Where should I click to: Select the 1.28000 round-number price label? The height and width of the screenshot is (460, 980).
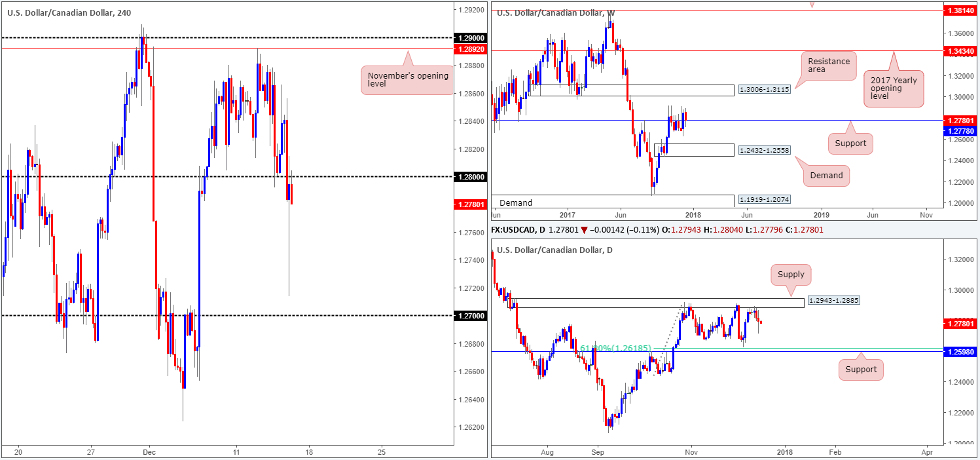[471, 177]
